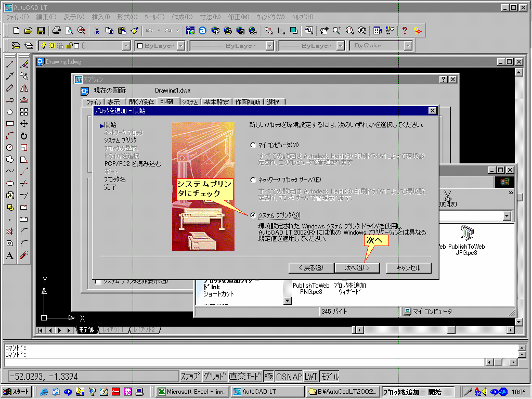Expand the redo history dropdown arrow
The width and height of the screenshot is (532, 399).
tap(177, 31)
